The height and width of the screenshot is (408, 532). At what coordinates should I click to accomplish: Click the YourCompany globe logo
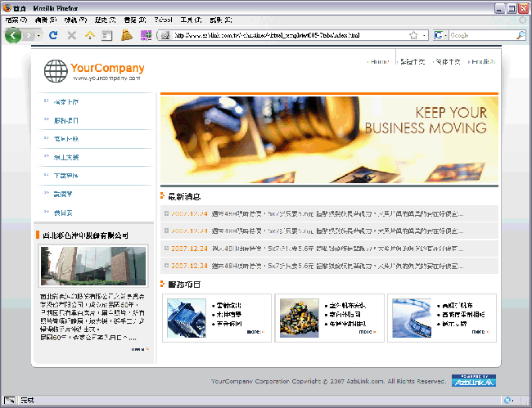(56, 72)
